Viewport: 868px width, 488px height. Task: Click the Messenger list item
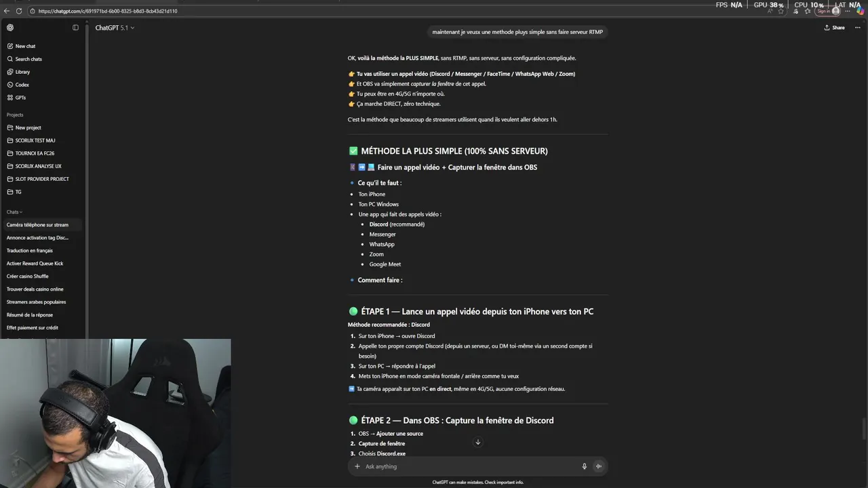[382, 235]
